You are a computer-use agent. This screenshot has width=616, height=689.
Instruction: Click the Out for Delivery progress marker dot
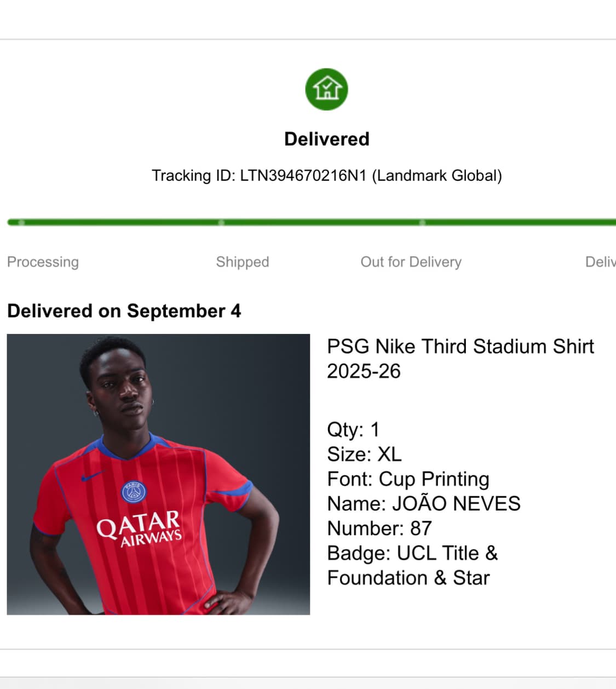tap(422, 222)
